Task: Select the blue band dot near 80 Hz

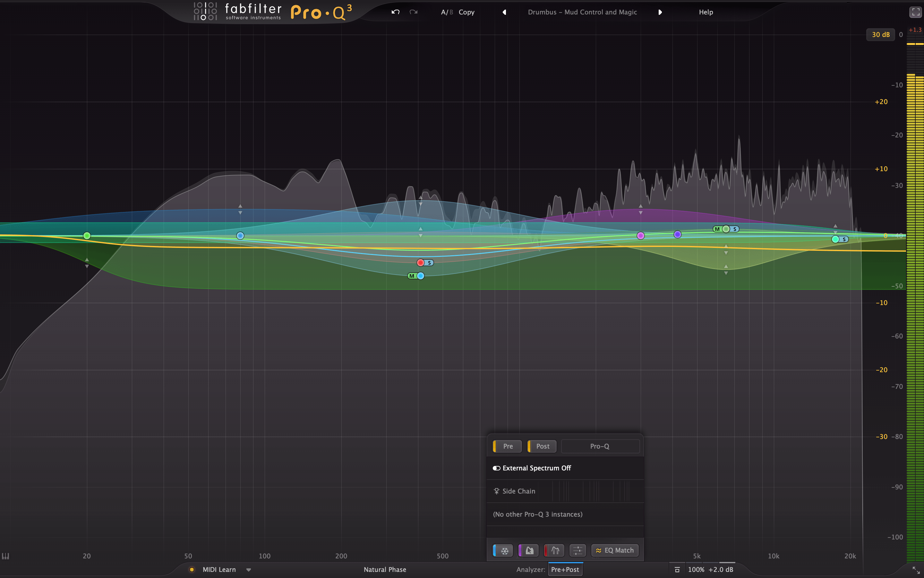Action: pos(240,236)
